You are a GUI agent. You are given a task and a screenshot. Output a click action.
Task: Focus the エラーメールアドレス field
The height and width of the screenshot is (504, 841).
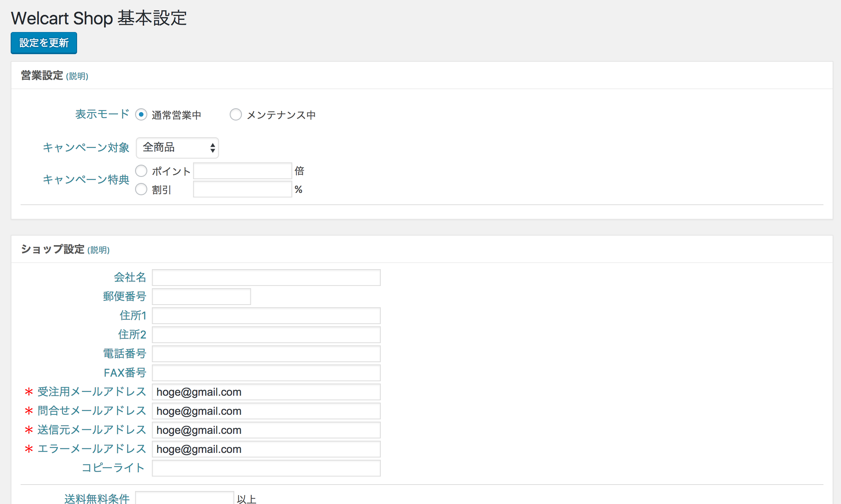point(266,449)
